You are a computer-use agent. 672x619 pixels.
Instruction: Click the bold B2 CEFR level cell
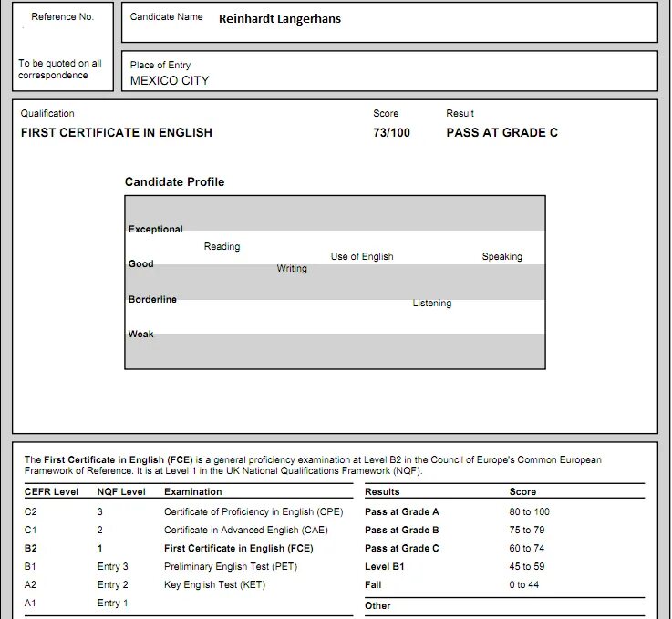click(30, 548)
